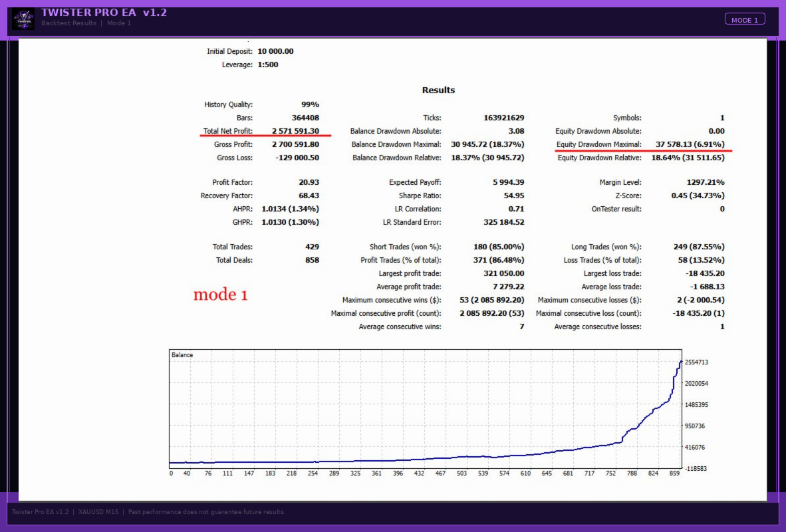Viewport: 786px width, 532px height.
Task: Click the red 'mode 1' annotation text
Action: pos(221,295)
